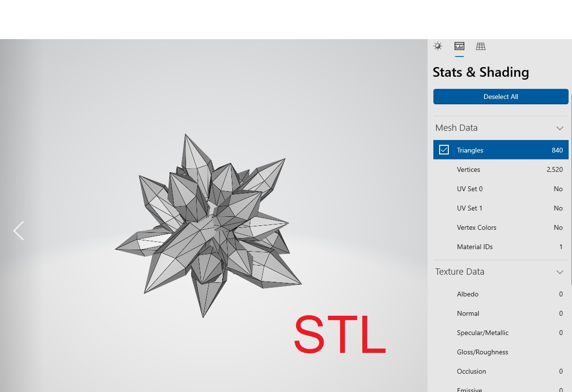Viewport: 572px width, 392px height.
Task: Select the Vertex Colors row
Action: coord(500,227)
